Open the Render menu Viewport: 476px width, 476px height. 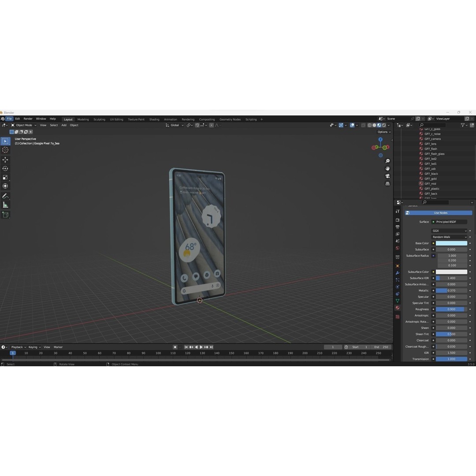[28, 119]
